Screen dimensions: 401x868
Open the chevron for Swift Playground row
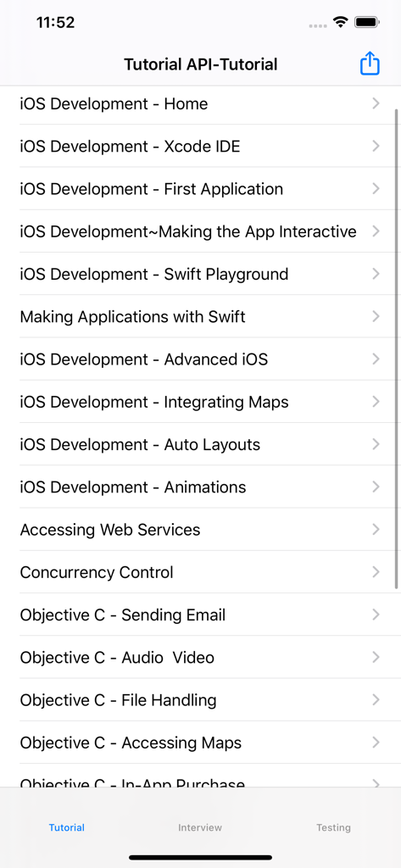point(376,274)
